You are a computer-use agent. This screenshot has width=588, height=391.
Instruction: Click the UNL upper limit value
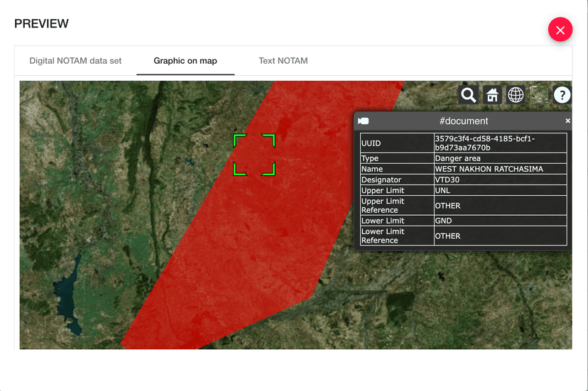coord(443,191)
